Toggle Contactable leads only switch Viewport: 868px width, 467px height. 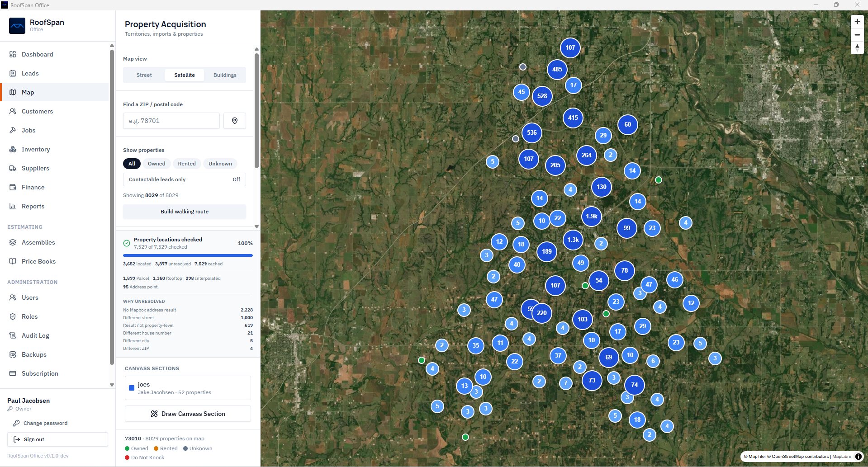pyautogui.click(x=185, y=179)
